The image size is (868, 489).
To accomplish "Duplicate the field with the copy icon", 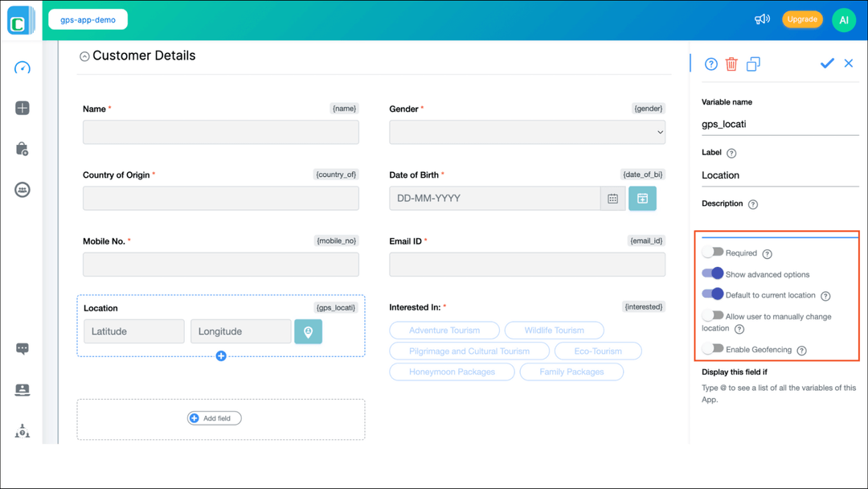I will (x=753, y=64).
